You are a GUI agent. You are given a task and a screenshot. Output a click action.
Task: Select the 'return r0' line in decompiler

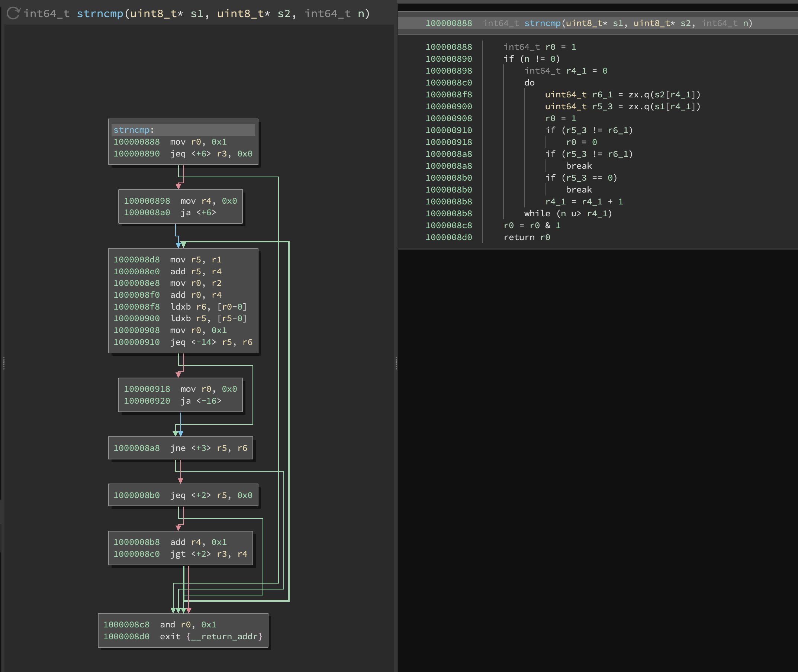(526, 238)
